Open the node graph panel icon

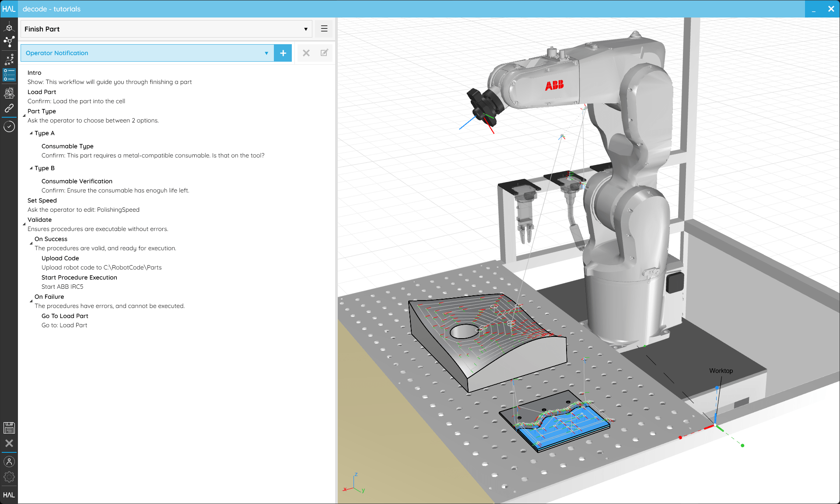tap(9, 42)
